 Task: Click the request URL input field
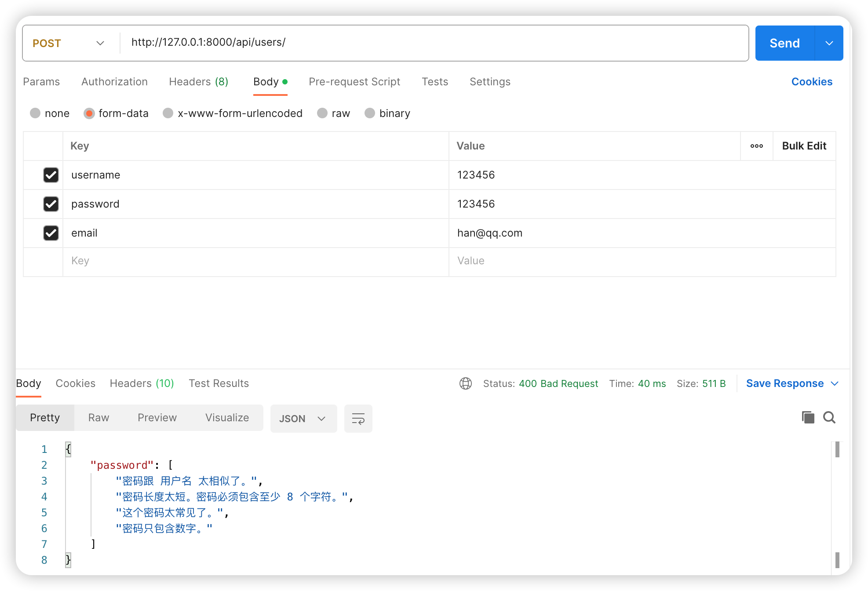pyautogui.click(x=434, y=43)
